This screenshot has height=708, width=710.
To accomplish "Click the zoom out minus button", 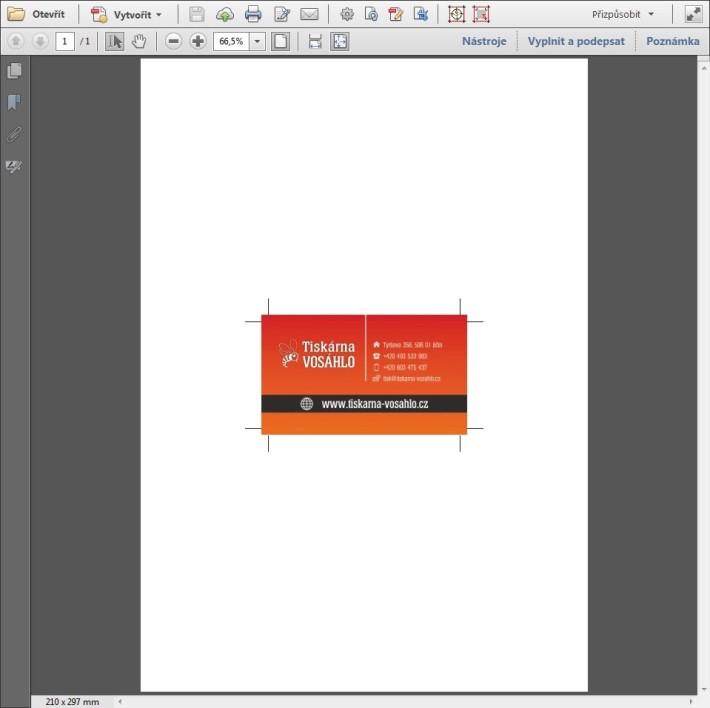I will tap(173, 41).
